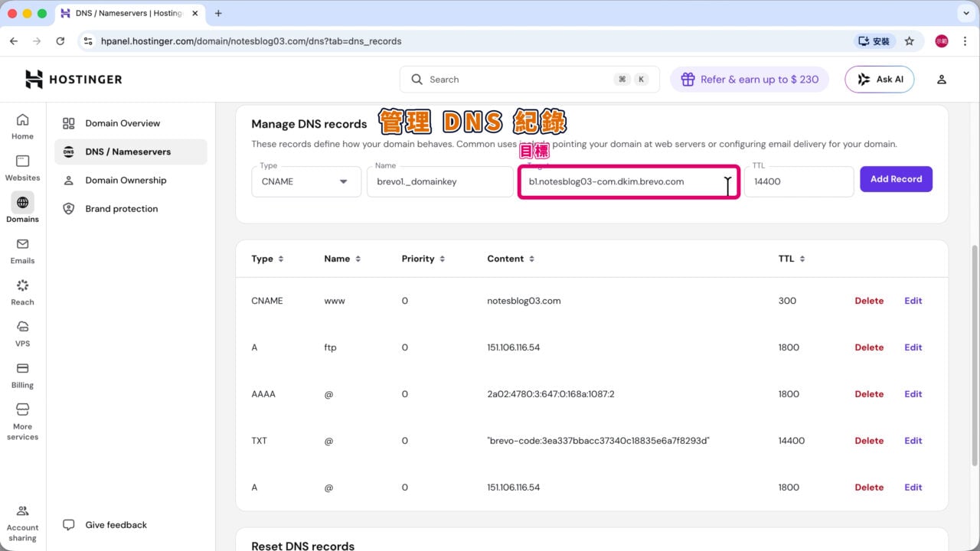The image size is (980, 551).
Task: Click the brevo-code TXT content text
Action: pos(598,441)
